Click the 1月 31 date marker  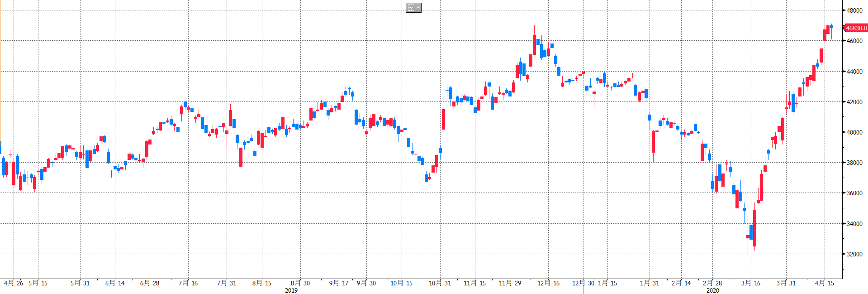(x=650, y=283)
